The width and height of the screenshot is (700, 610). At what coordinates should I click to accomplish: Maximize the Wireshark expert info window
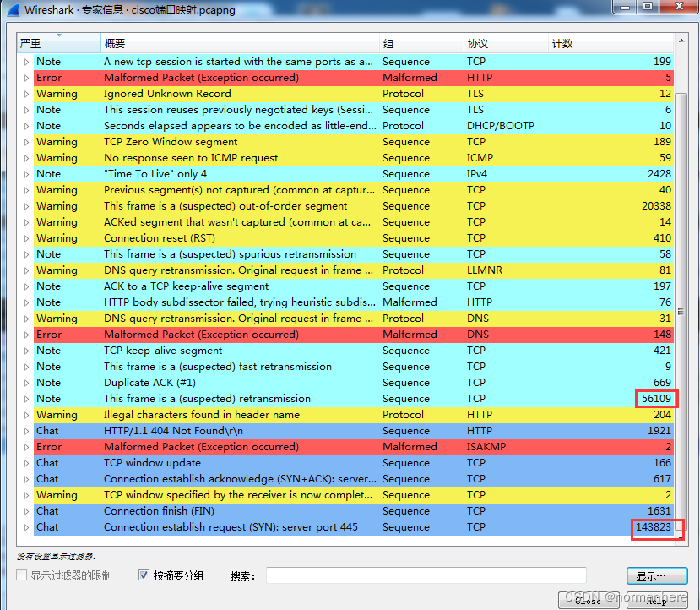(648, 6)
